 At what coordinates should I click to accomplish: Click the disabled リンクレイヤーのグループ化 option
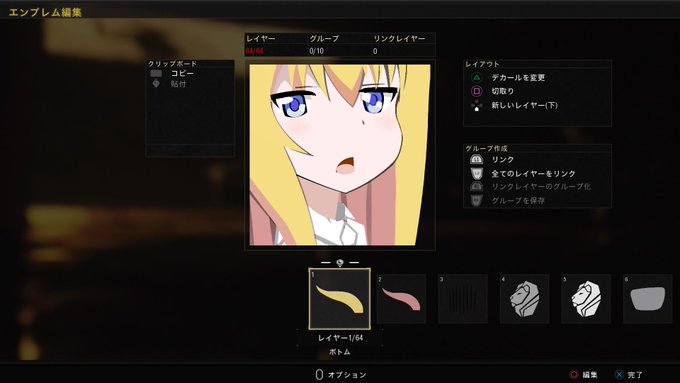pos(541,187)
